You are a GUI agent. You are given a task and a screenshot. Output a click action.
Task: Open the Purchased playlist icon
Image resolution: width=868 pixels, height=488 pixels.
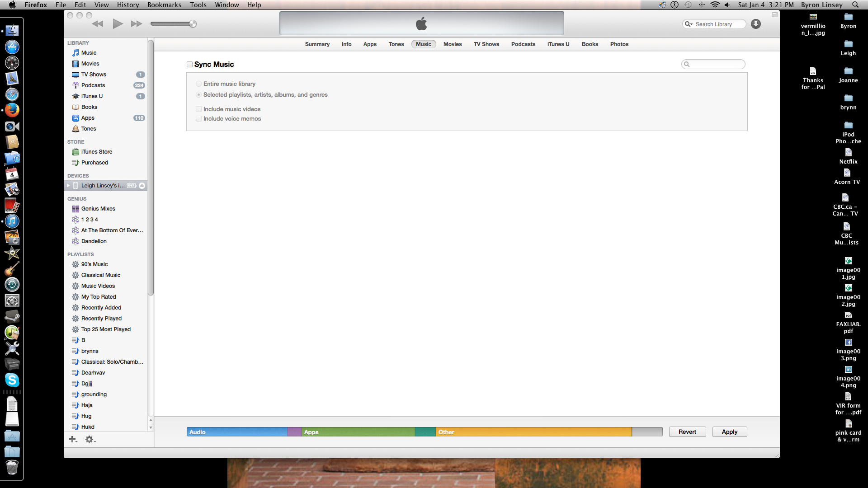coord(75,163)
